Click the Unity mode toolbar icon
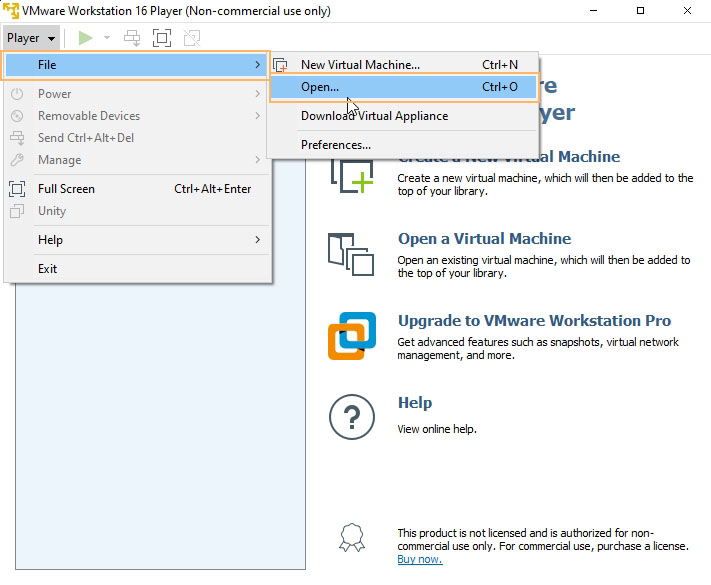711x585 pixels. click(192, 38)
